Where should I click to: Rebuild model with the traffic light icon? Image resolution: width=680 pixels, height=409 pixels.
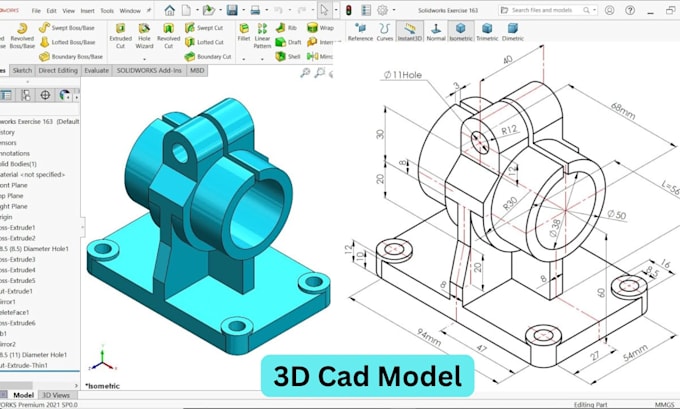point(348,10)
